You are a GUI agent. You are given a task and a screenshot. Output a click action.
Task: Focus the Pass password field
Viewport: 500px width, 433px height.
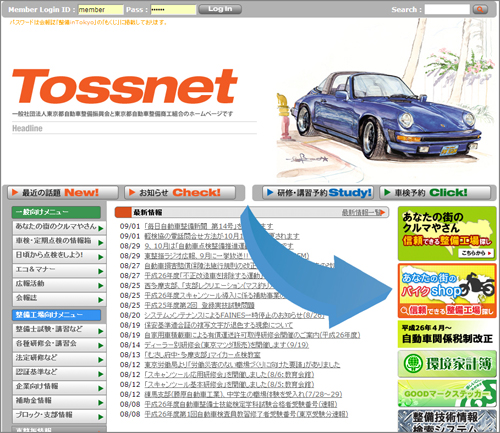(x=173, y=10)
